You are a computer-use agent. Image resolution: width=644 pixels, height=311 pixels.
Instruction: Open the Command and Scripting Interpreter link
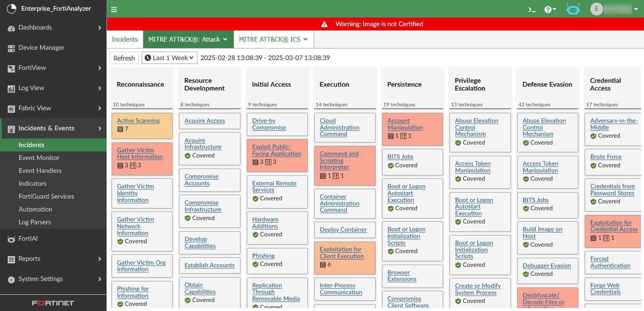(x=339, y=160)
